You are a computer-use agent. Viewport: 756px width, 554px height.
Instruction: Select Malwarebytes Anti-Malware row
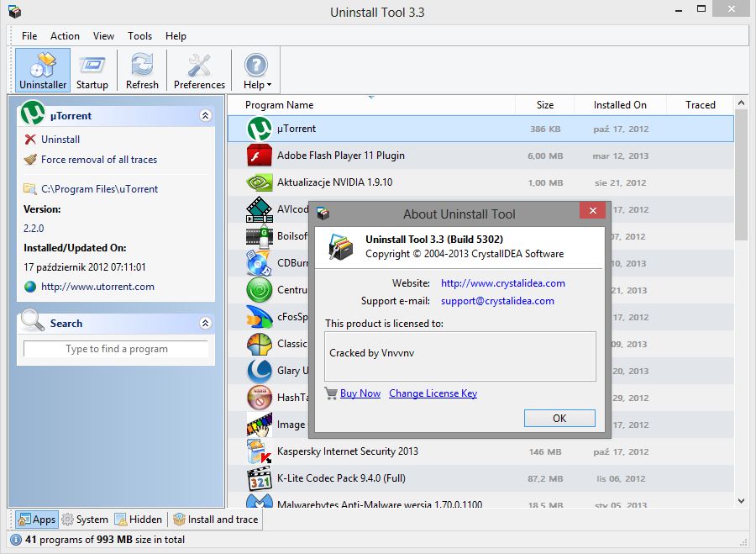pyautogui.click(x=480, y=502)
